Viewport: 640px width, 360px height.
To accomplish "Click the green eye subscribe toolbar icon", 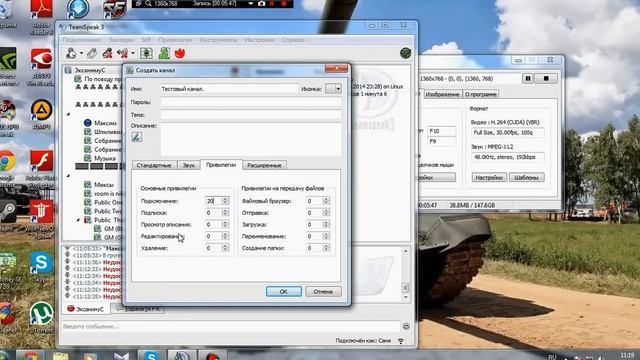I will [146, 53].
